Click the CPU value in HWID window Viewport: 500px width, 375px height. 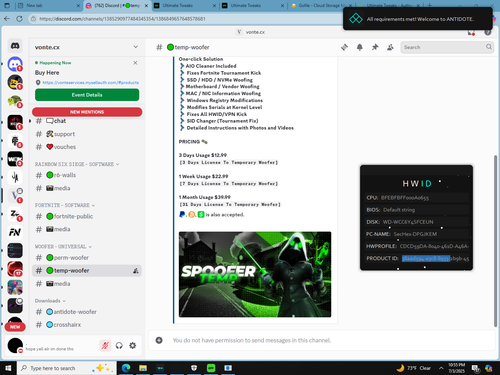pyautogui.click(x=405, y=198)
